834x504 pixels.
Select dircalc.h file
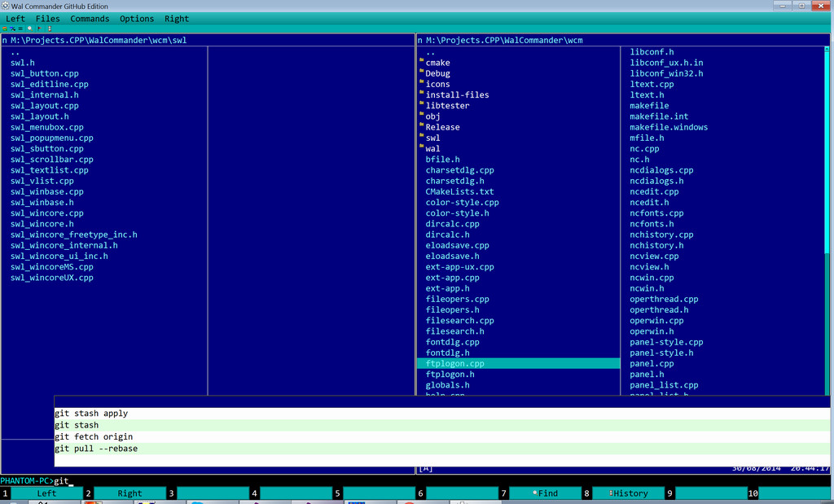pyautogui.click(x=447, y=234)
